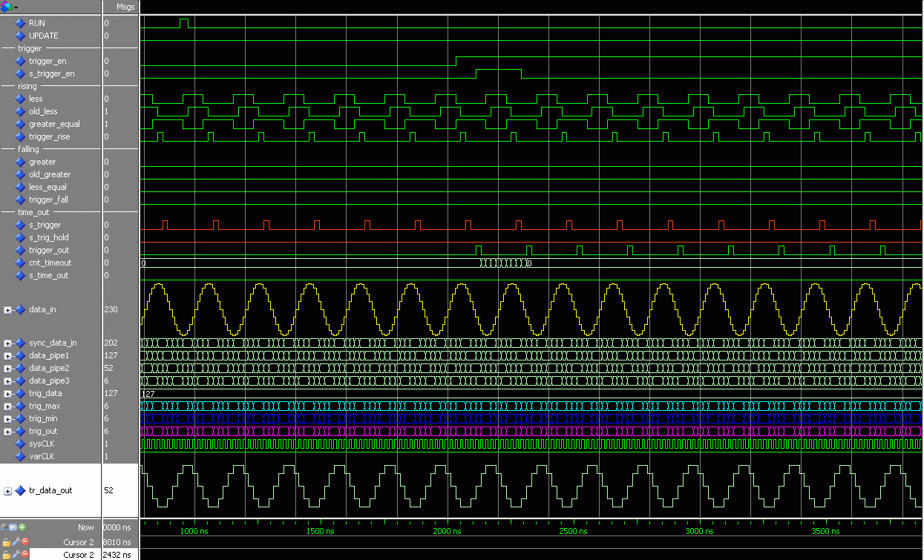Image resolution: width=924 pixels, height=560 pixels.
Task: Click the 230 value of data_in
Action: click(111, 310)
